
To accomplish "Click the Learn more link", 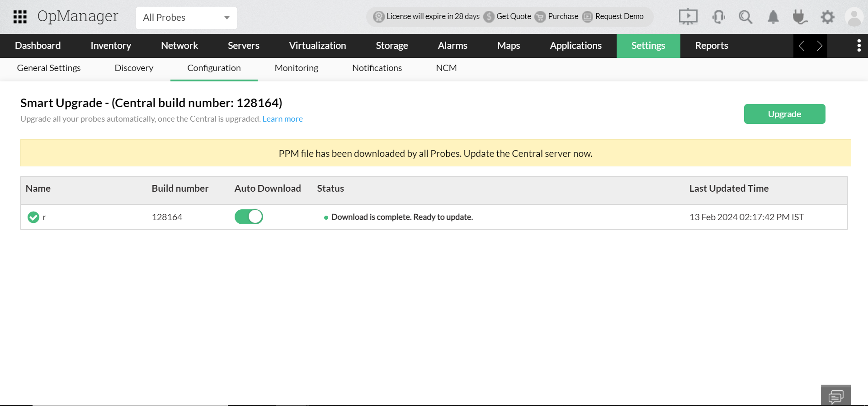I will click(x=283, y=119).
